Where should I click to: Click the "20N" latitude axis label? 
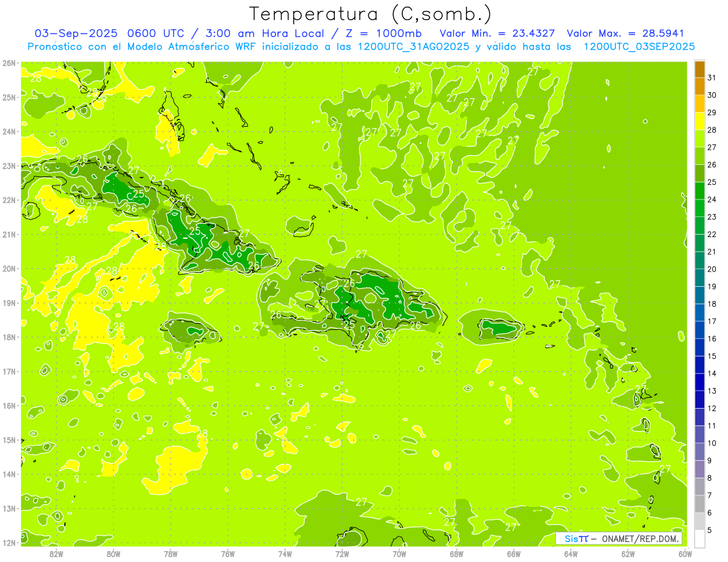[9, 269]
